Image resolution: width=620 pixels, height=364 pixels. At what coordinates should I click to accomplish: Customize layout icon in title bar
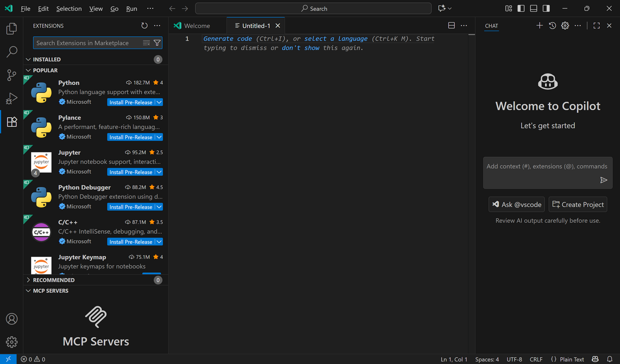pyautogui.click(x=509, y=8)
